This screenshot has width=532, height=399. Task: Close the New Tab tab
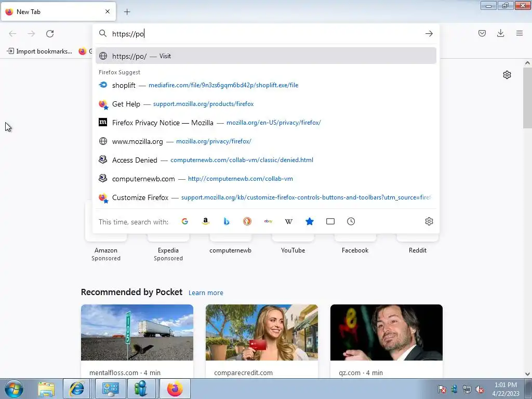108,11
